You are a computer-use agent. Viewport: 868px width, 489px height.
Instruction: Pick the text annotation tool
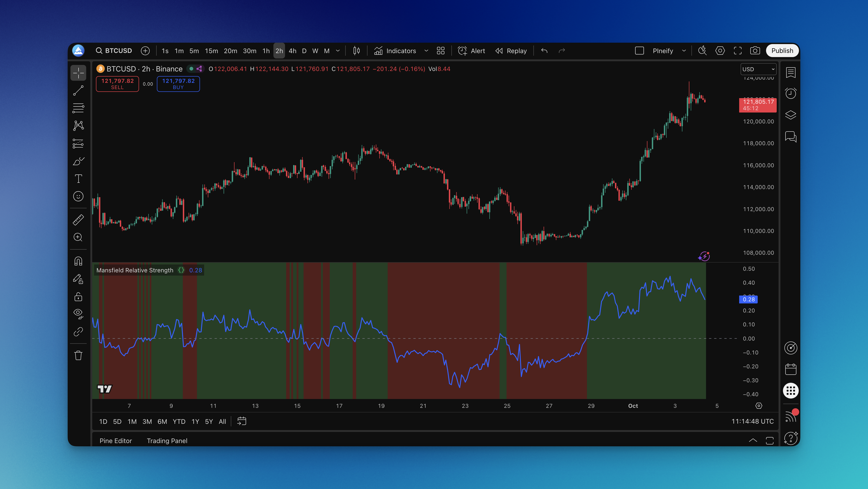coord(78,178)
